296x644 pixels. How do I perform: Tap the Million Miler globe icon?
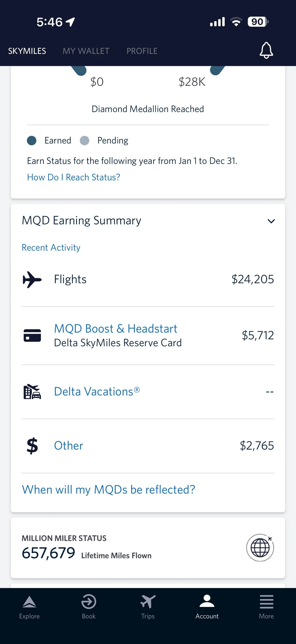pyautogui.click(x=260, y=548)
